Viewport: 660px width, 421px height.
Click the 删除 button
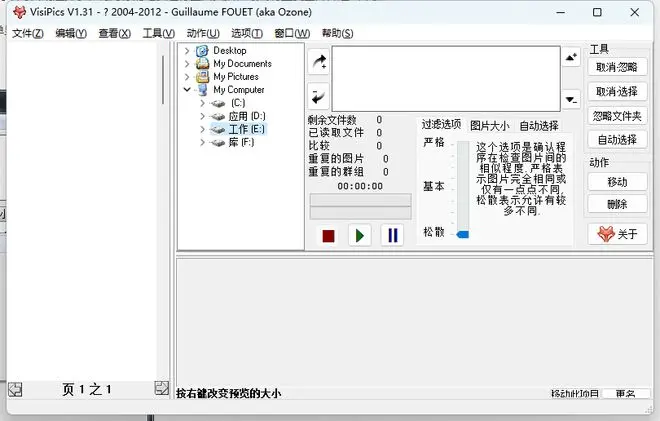pyautogui.click(x=617, y=204)
